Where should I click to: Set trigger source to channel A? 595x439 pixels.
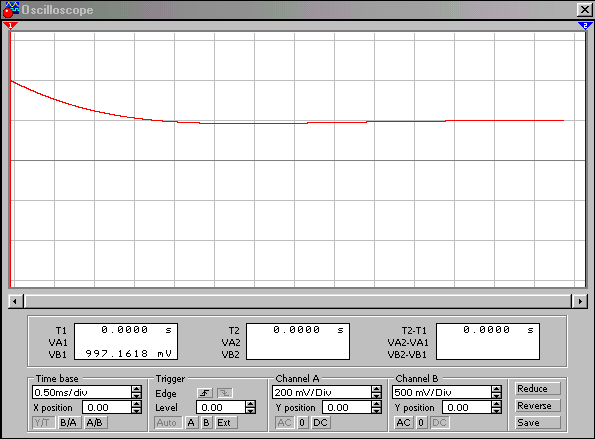(191, 422)
